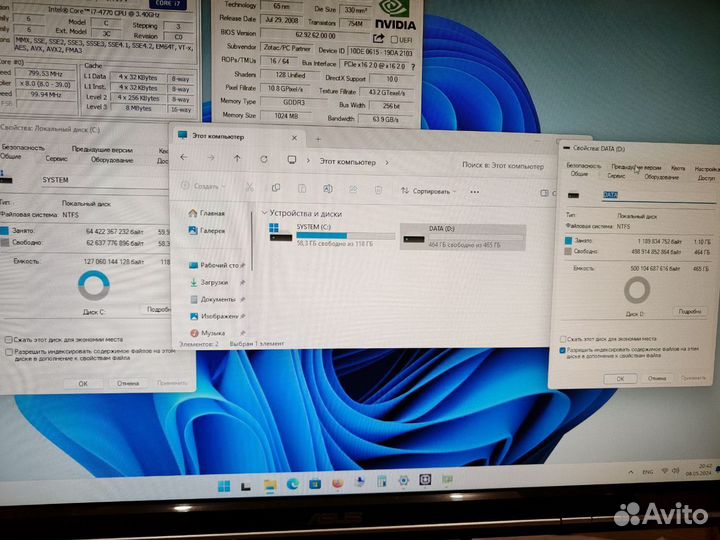
Task: Go up one folder level in Explorer
Action: [237, 158]
